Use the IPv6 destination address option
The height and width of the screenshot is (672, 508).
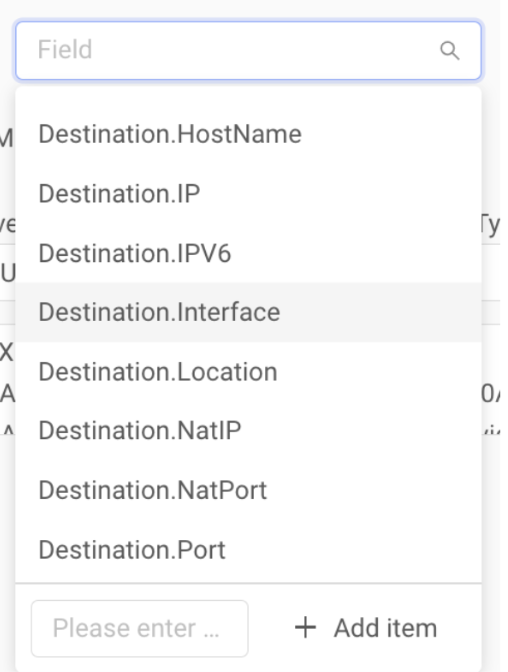[x=248, y=253]
